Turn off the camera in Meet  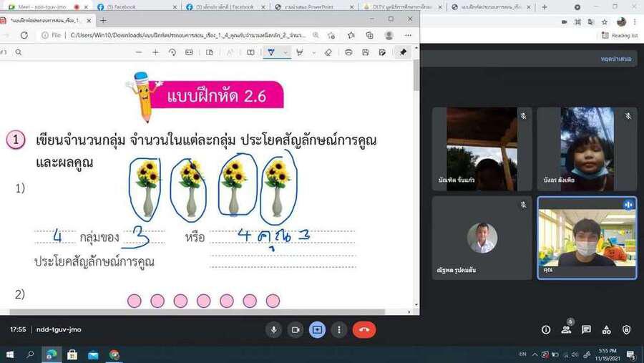[x=295, y=329]
